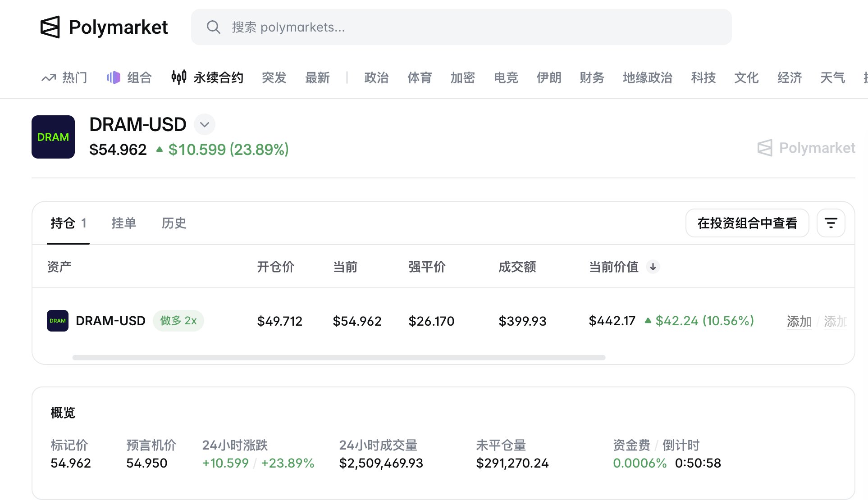Click the 在投资组合中查看 button
Screen dimensions: 868x500
tap(747, 223)
